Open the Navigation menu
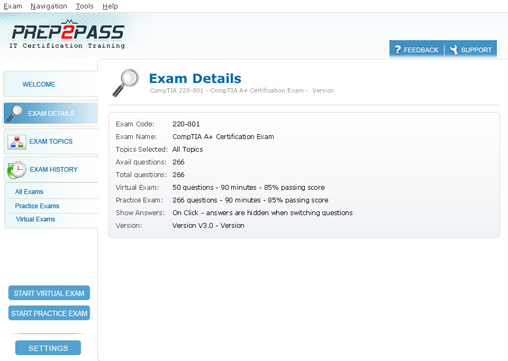508x361 pixels. 49,6
